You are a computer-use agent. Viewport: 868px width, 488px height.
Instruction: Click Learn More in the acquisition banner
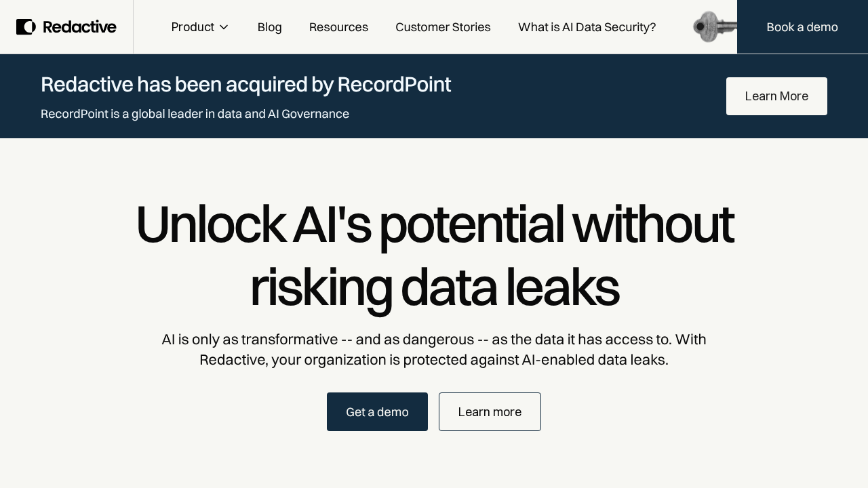pyautogui.click(x=776, y=96)
